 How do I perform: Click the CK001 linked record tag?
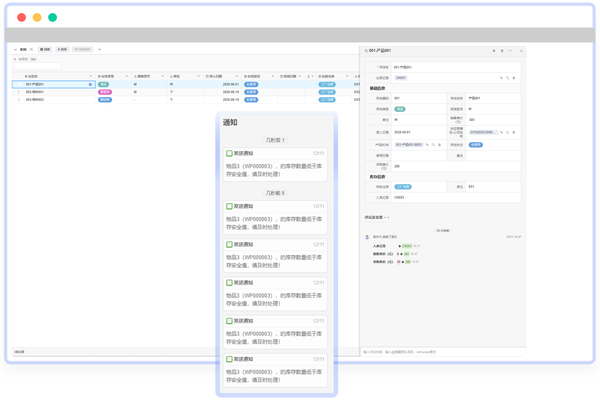[401, 78]
